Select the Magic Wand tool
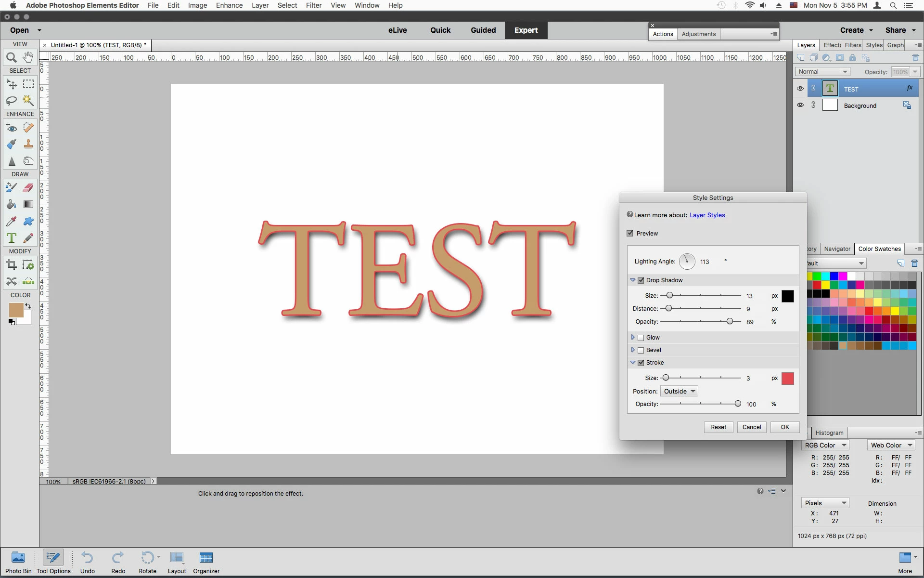 pyautogui.click(x=28, y=100)
